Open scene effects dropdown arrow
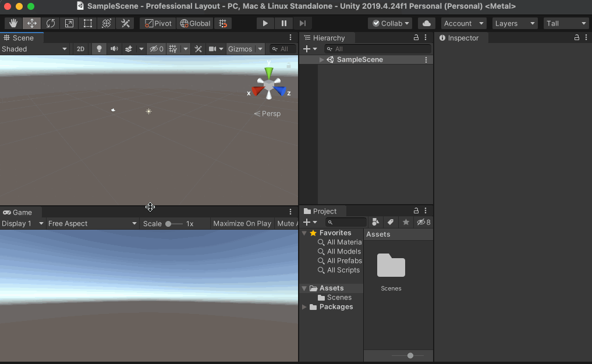The width and height of the screenshot is (592, 364). [141, 49]
